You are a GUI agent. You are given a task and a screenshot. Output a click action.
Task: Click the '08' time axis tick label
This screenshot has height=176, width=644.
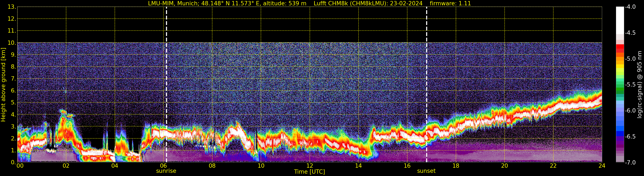pos(212,166)
